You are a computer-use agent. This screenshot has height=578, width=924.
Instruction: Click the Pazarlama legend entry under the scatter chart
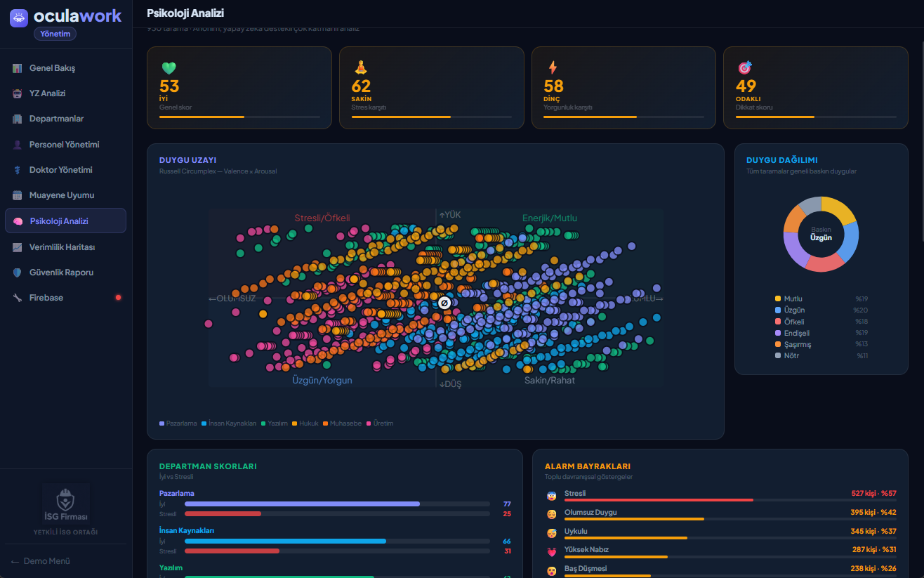point(178,423)
